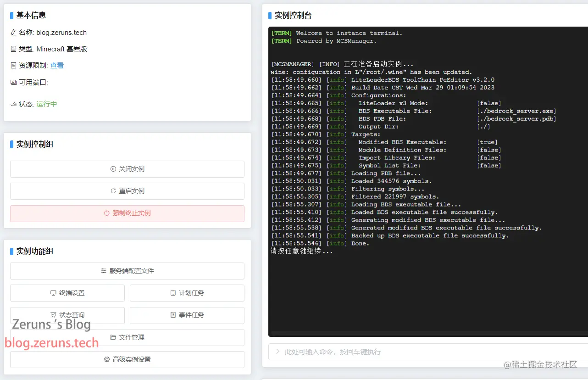Viewport: 588px width, 380px height.
Task: Click the 重启实例 button
Action: [x=127, y=191]
